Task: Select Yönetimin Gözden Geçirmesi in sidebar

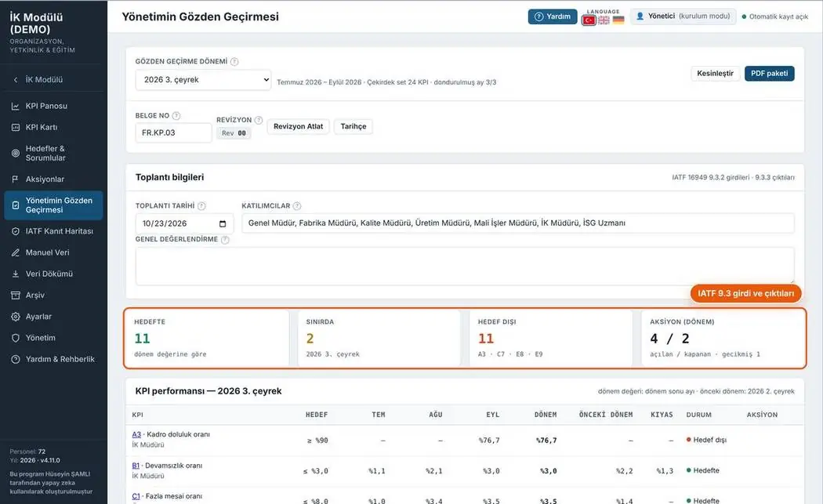Action: 53,205
